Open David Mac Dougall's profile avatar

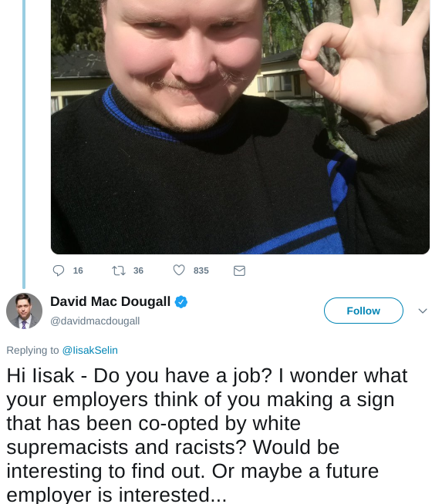(x=24, y=311)
